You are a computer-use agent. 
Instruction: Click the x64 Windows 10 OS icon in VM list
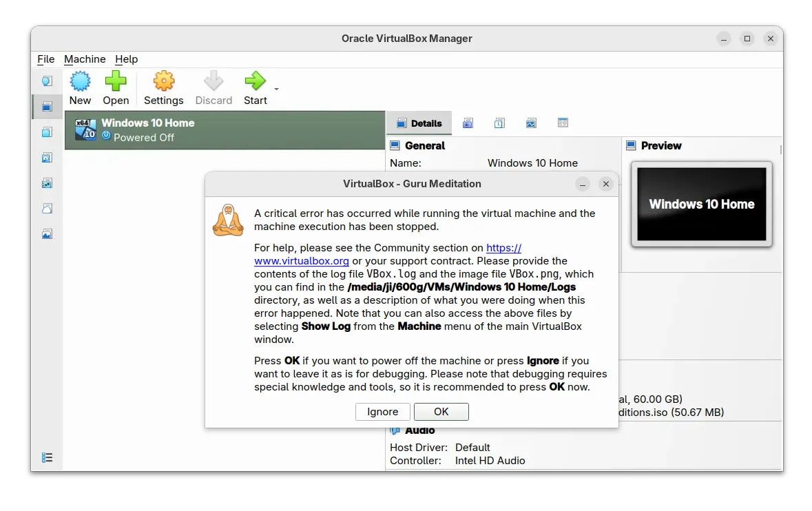pyautogui.click(x=85, y=130)
